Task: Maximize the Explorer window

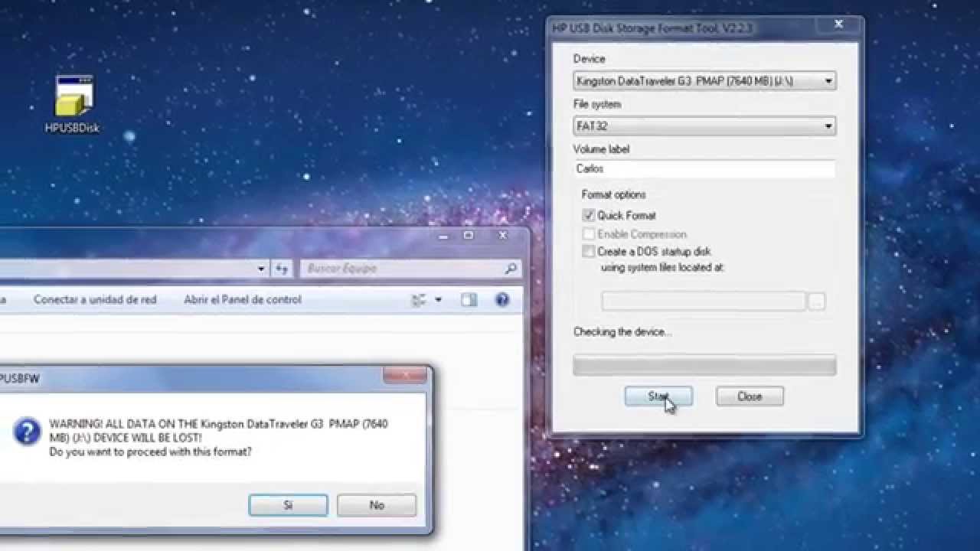Action: [x=469, y=236]
